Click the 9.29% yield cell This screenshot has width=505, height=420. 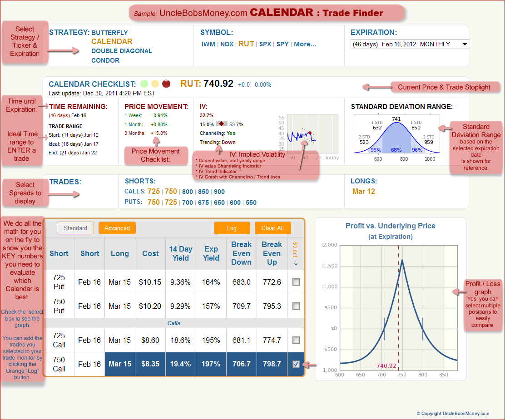click(x=180, y=306)
